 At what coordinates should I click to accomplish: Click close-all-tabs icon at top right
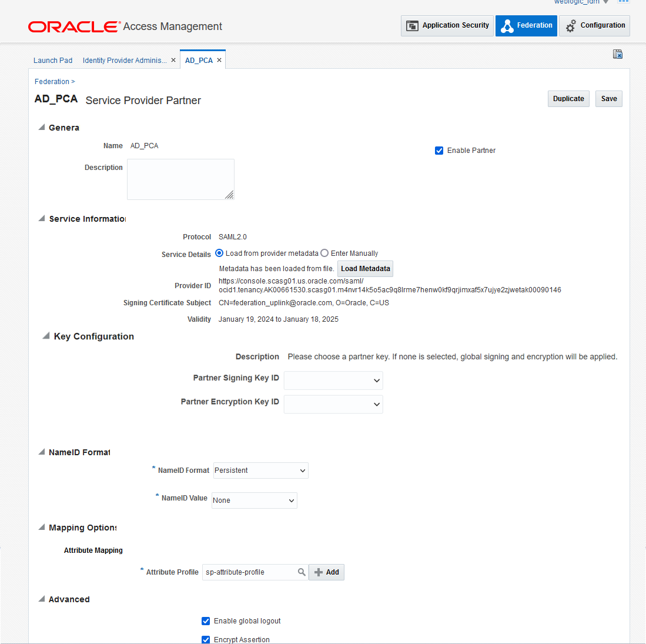pos(618,54)
